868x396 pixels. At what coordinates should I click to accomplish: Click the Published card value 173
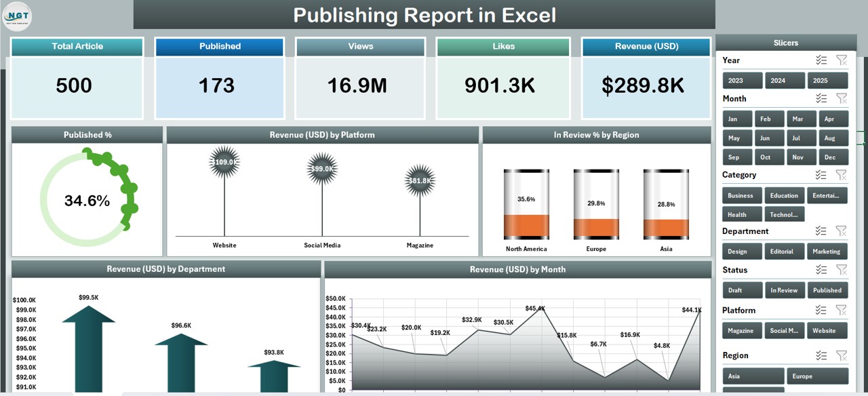[216, 85]
